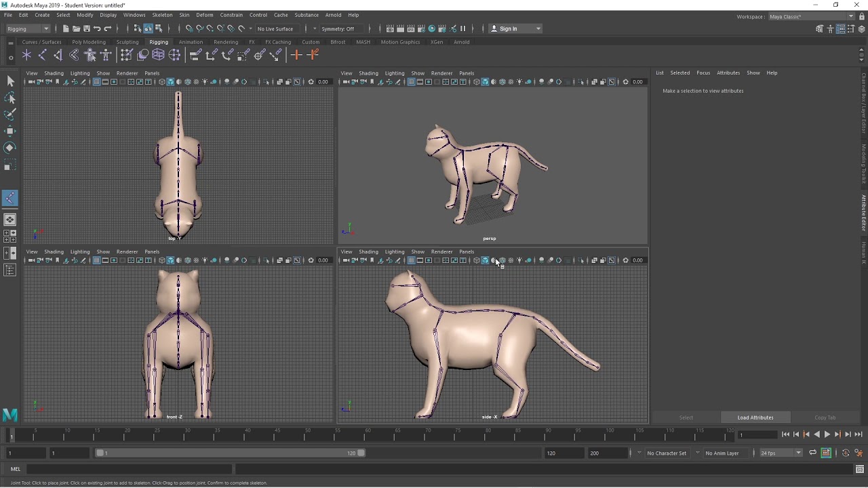Open Panels menu in persp viewport
This screenshot has width=868, height=488.
click(467, 73)
